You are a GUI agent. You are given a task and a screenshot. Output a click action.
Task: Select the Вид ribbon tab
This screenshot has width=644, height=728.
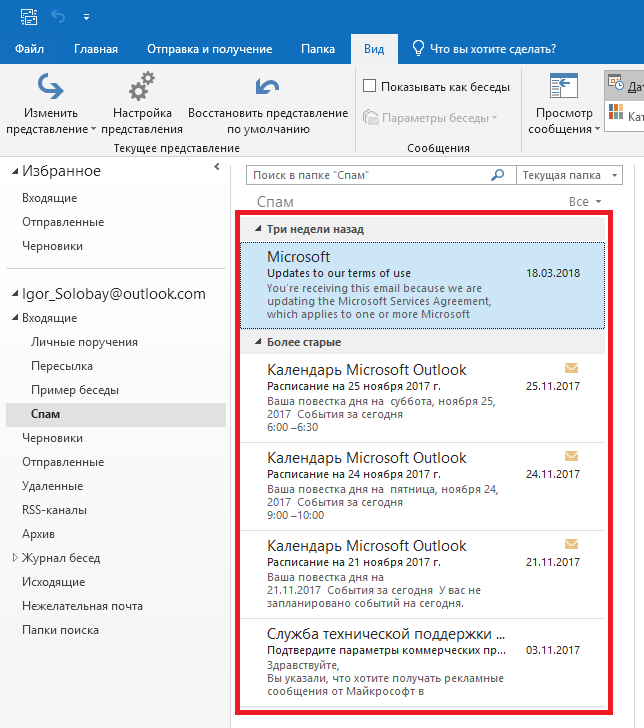tap(374, 49)
